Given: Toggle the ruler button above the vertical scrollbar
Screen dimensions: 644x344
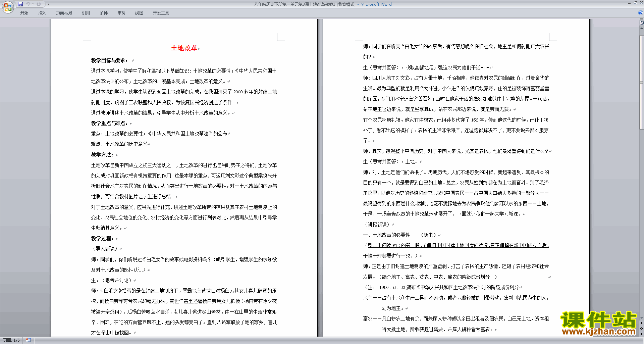Looking at the screenshot, I should click(x=641, y=23).
